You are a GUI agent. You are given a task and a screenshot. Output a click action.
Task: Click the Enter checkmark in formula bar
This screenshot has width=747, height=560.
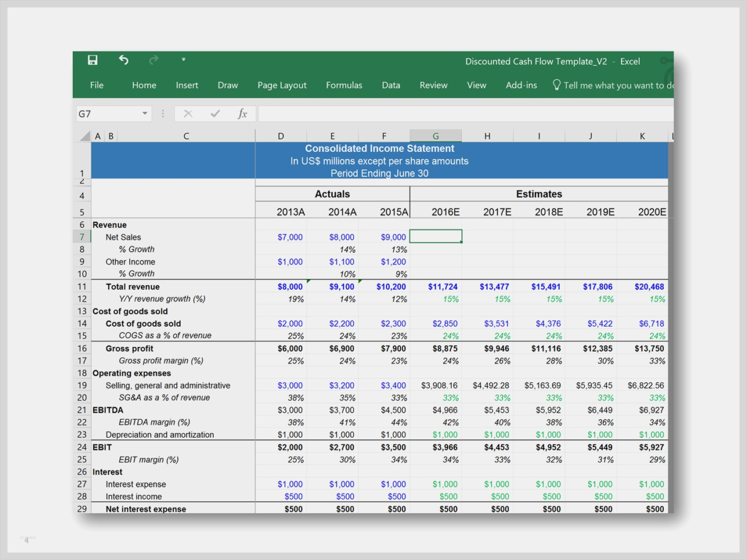pyautogui.click(x=214, y=113)
